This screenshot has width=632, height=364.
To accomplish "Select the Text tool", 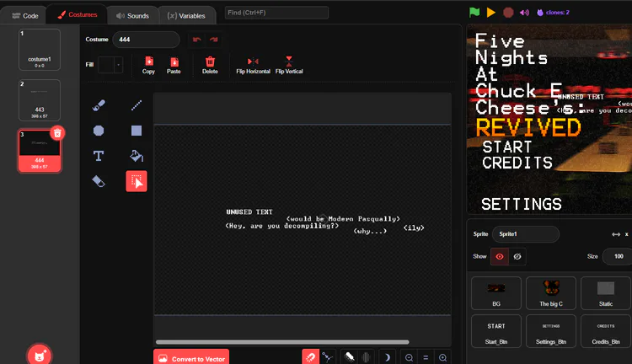I will click(x=99, y=156).
